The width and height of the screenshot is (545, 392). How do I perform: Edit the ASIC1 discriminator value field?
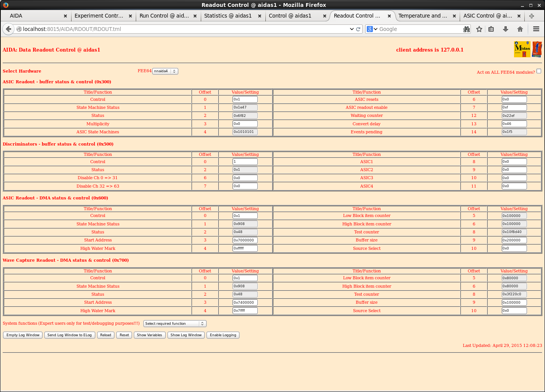514,162
